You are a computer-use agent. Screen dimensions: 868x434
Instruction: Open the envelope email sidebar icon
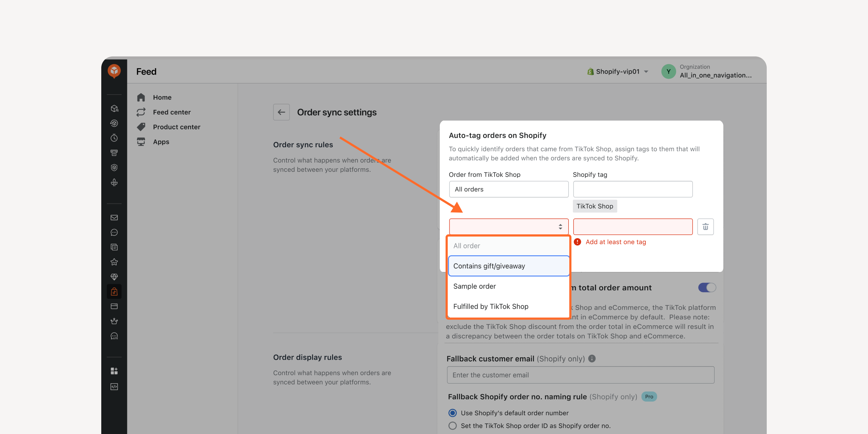pos(114,218)
